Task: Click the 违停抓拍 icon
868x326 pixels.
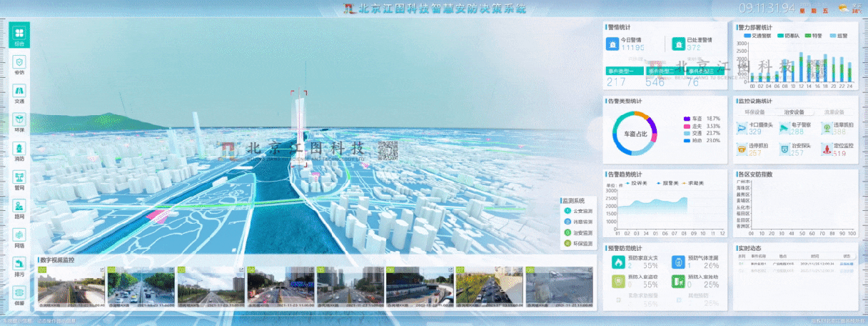Action: (x=742, y=149)
